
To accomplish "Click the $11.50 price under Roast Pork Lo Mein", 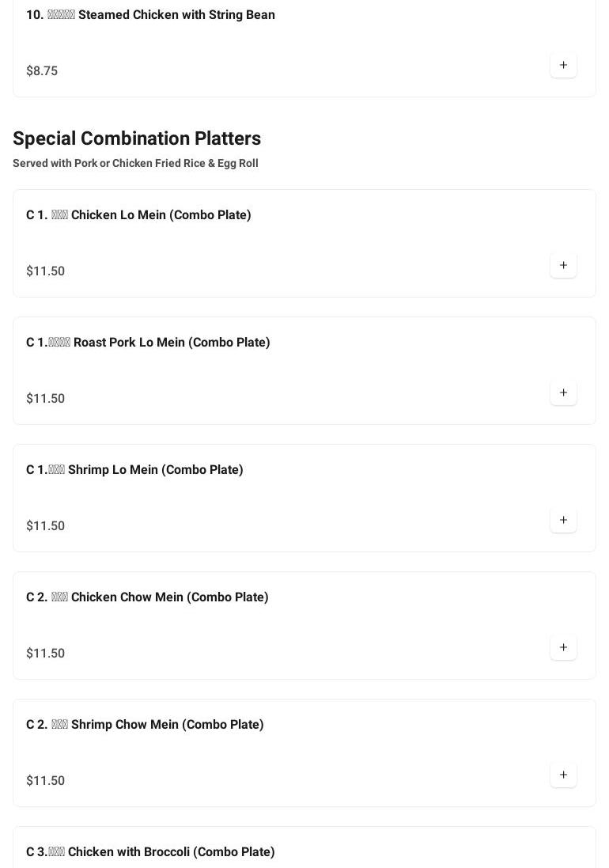I will 46,398.
